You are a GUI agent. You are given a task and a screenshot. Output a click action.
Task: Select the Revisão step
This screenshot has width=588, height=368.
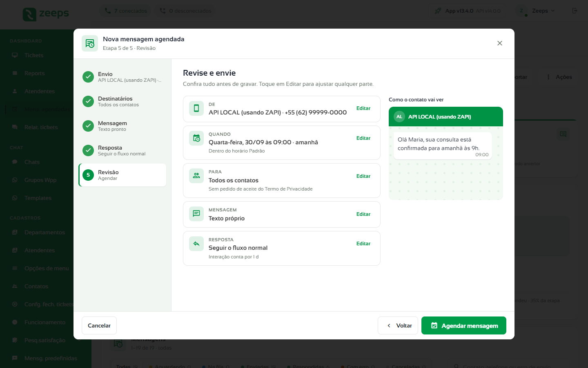pyautogui.click(x=122, y=175)
